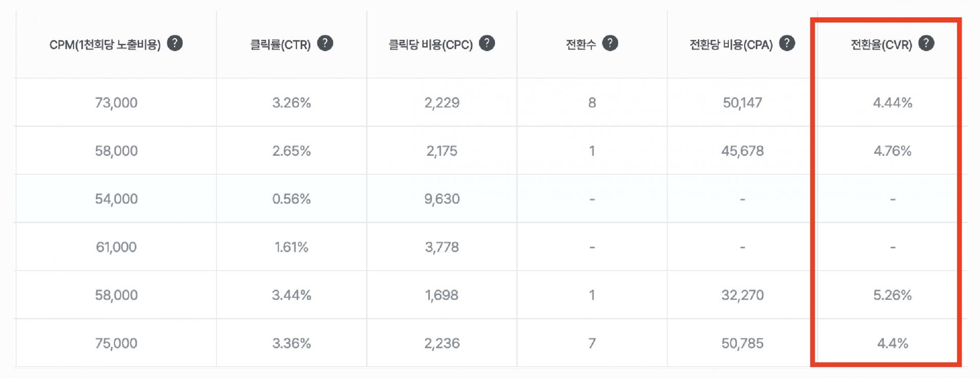Click the 클릭당 비용(CPC) header label
Screen dimensions: 980x378
[x=430, y=45]
